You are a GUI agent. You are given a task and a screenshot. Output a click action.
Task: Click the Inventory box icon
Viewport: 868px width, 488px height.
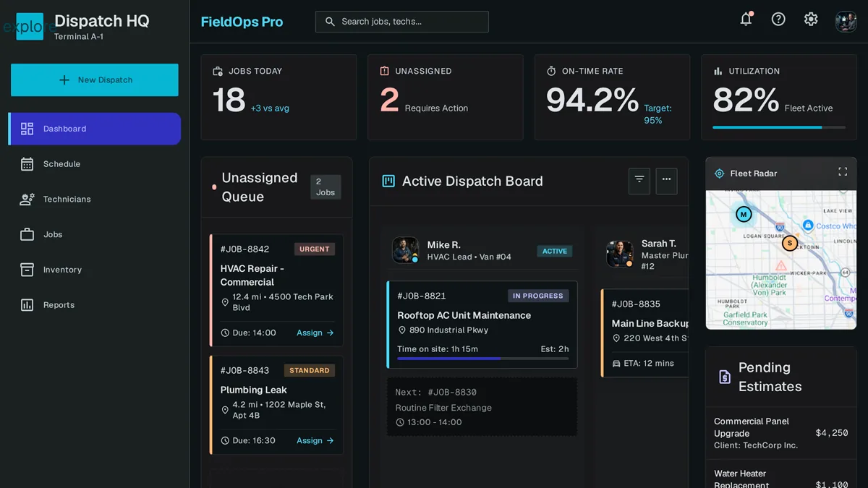[x=27, y=270]
